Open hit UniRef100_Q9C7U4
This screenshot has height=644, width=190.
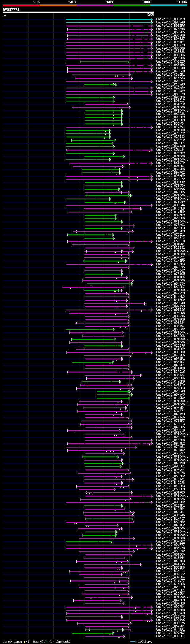click(x=170, y=607)
